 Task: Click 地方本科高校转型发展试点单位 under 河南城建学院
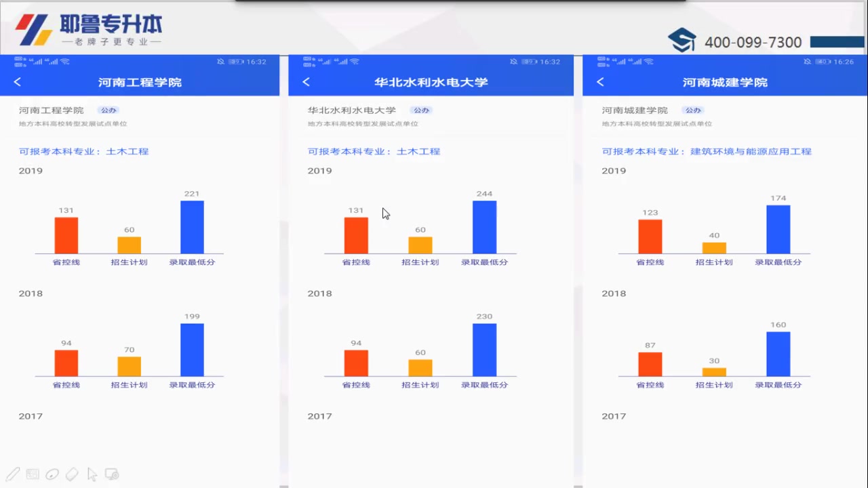pyautogui.click(x=656, y=124)
